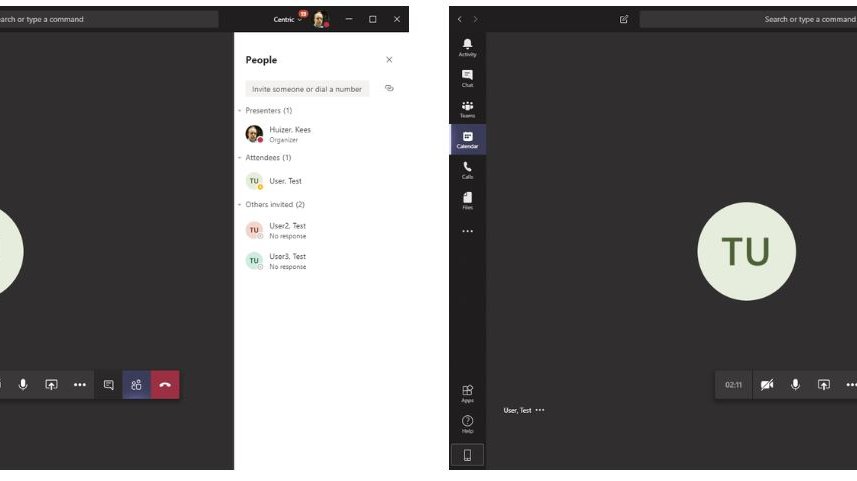Open more actions in right window toolbar
Screen dimensions: 857x481
pos(850,385)
